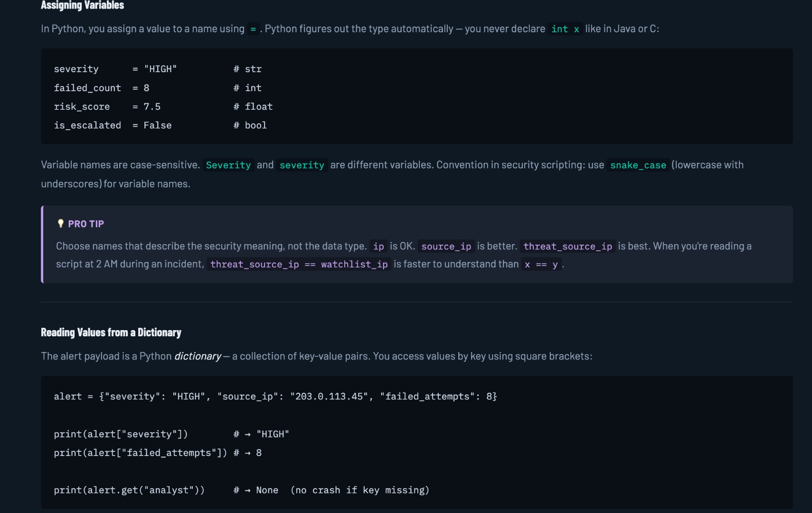Click the inline '=' code snippet
The width and height of the screenshot is (812, 513).
click(253, 29)
